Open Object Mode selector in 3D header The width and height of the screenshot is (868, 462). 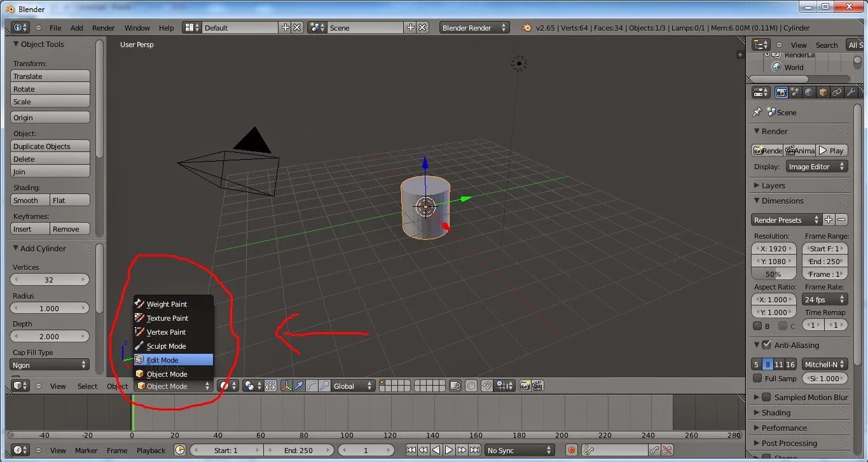point(173,386)
